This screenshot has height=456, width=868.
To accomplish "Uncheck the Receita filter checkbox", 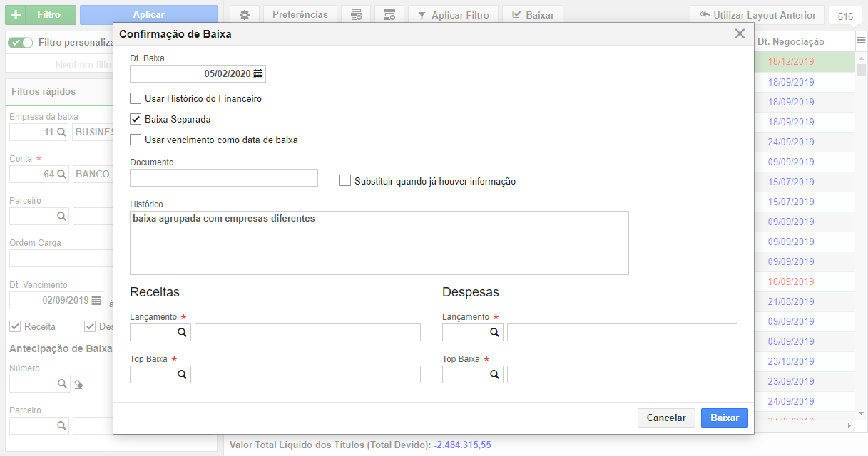I will tap(15, 326).
